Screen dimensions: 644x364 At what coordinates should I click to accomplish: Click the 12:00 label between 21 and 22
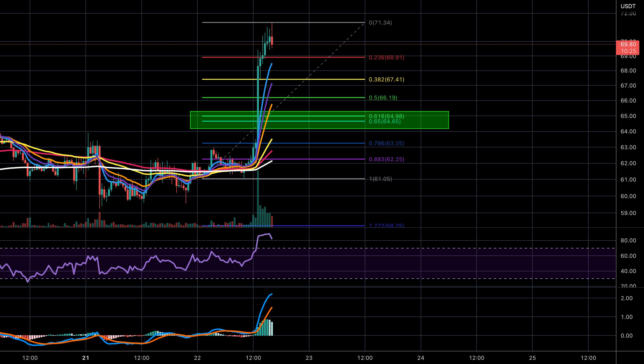[141, 358]
